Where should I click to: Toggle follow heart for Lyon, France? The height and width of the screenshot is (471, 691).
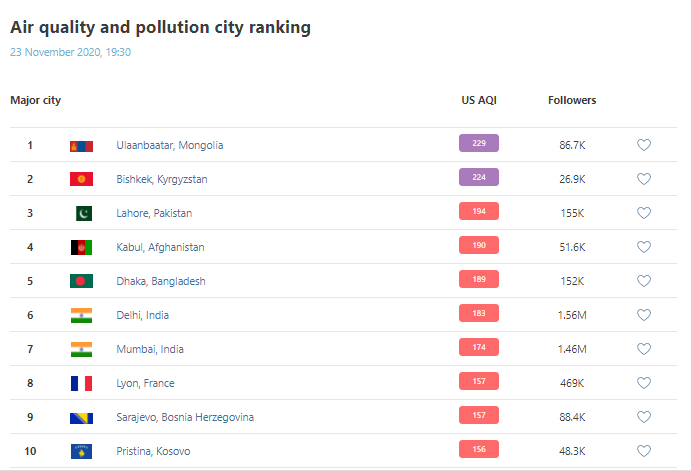(644, 384)
